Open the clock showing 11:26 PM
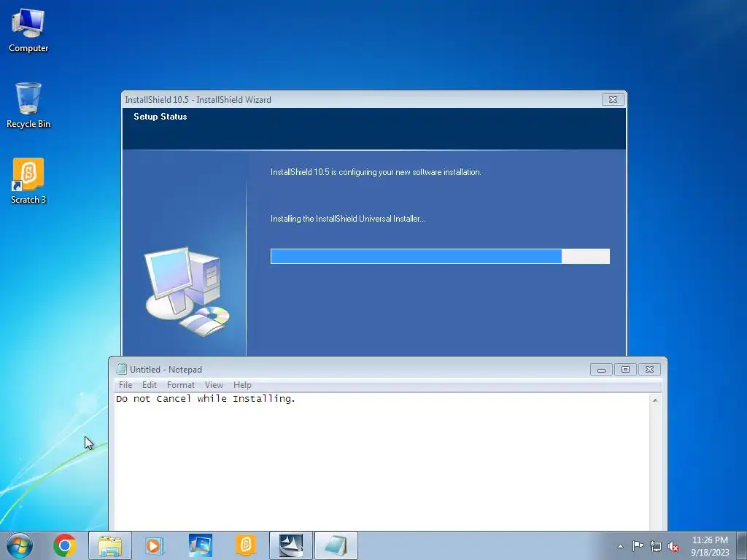The height and width of the screenshot is (560, 747). (710, 545)
